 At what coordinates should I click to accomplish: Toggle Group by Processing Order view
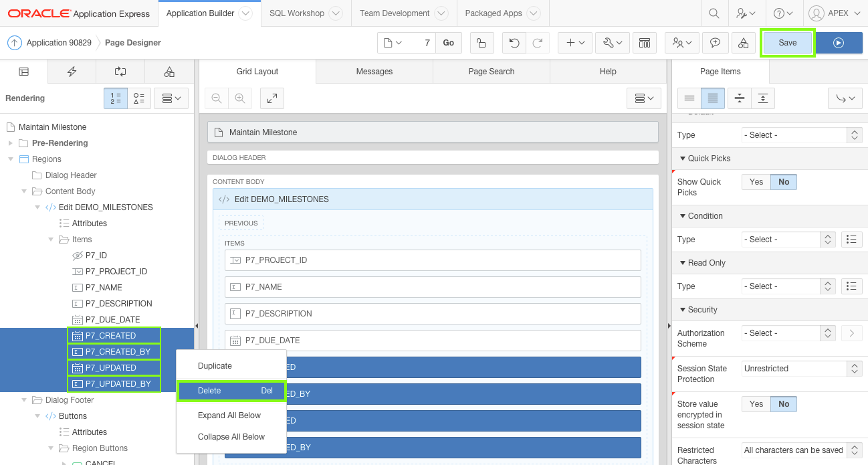tap(116, 98)
